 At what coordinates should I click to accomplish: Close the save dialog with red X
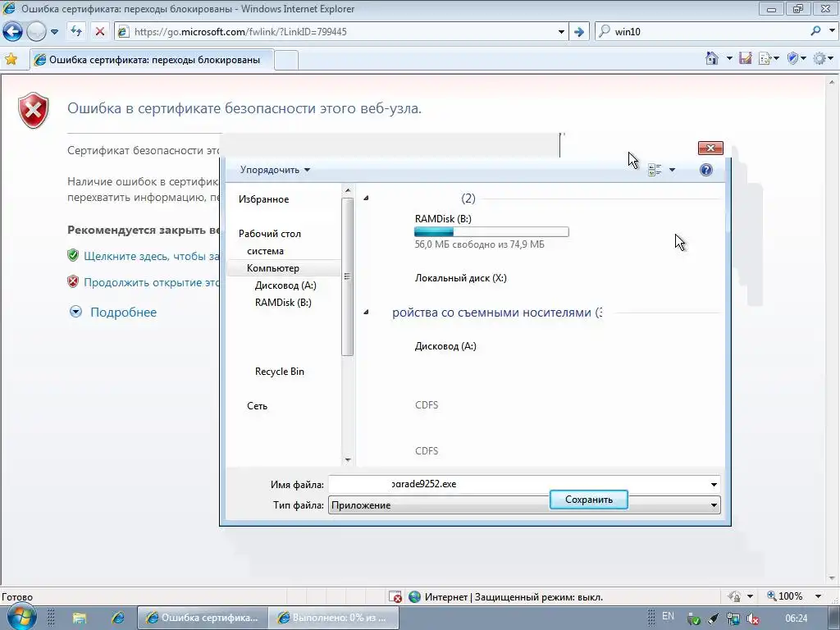click(x=711, y=148)
